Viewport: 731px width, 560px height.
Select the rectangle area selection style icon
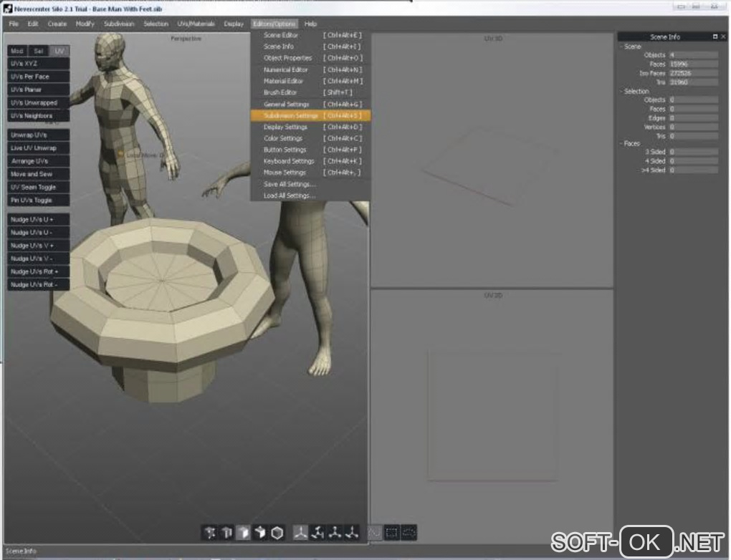click(x=392, y=532)
